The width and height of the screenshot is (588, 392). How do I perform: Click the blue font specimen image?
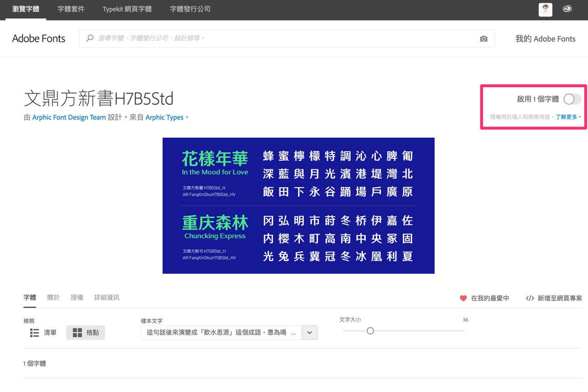tap(299, 206)
